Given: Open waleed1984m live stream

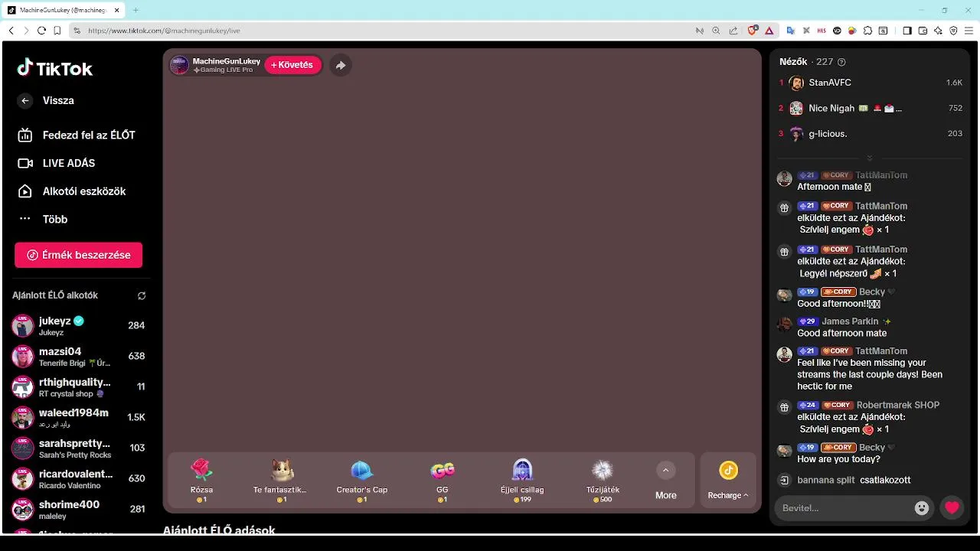Looking at the screenshot, I should (78, 418).
